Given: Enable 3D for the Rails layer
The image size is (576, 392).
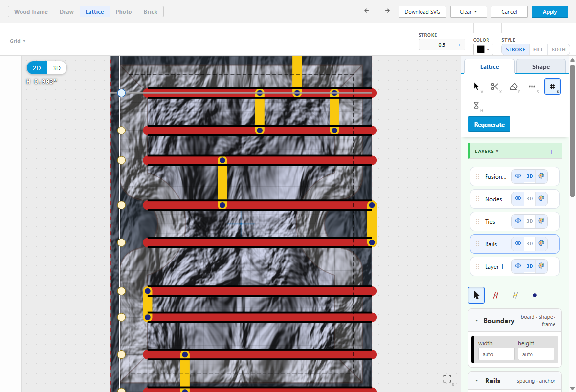Looking at the screenshot, I should coord(530,244).
